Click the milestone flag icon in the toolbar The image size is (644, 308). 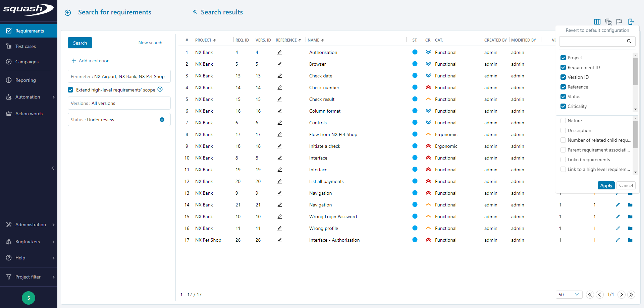point(619,22)
